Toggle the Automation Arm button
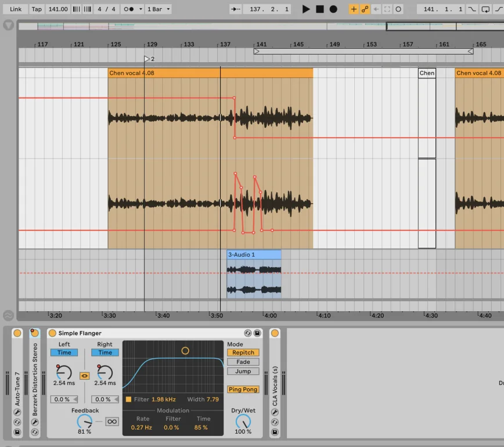The image size is (504, 447). (365, 9)
